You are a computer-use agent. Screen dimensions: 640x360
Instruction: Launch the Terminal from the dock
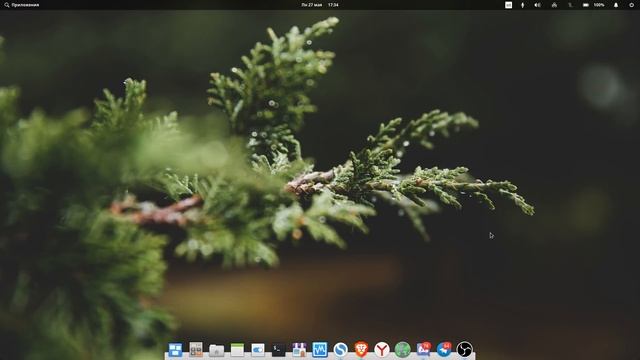[x=279, y=350]
